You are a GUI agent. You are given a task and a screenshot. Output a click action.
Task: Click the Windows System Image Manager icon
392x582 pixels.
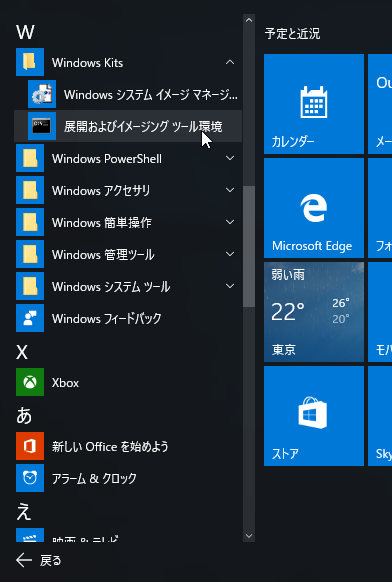[42, 94]
